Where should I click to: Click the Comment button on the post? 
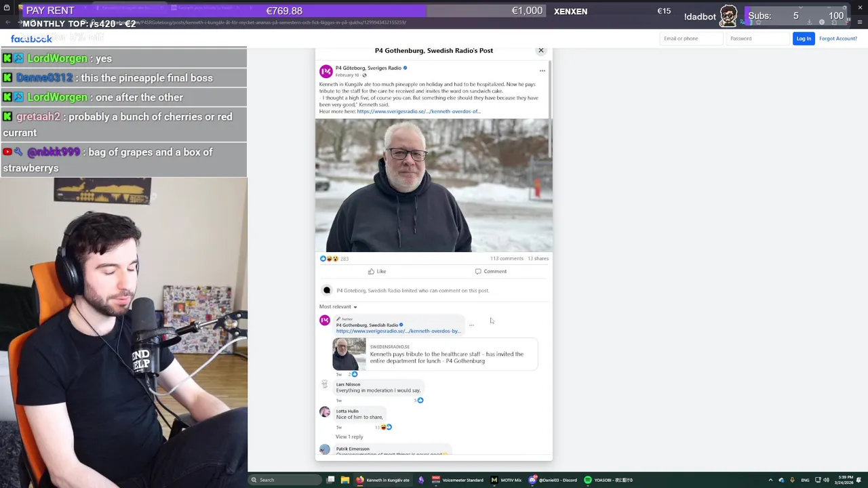[x=490, y=272]
